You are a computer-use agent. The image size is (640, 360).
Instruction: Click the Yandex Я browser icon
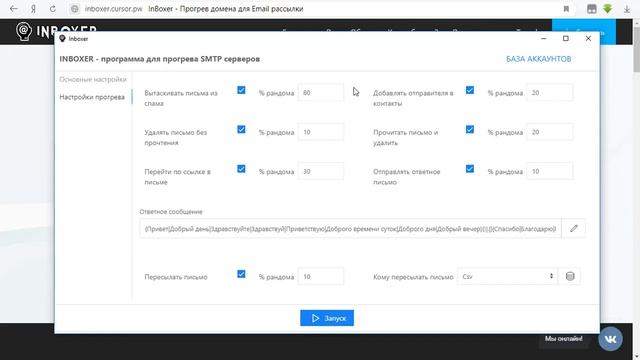click(x=33, y=9)
